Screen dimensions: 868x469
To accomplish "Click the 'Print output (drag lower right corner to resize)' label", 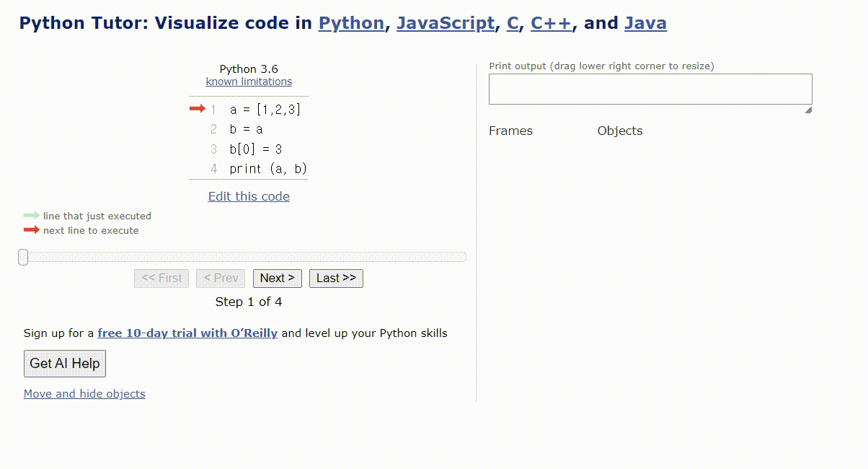I will tap(601, 66).
